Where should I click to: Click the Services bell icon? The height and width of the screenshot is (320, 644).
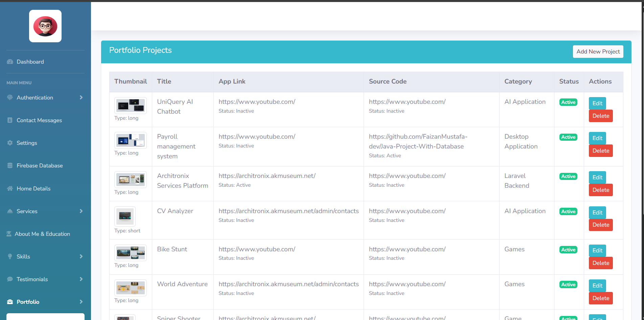pyautogui.click(x=10, y=211)
